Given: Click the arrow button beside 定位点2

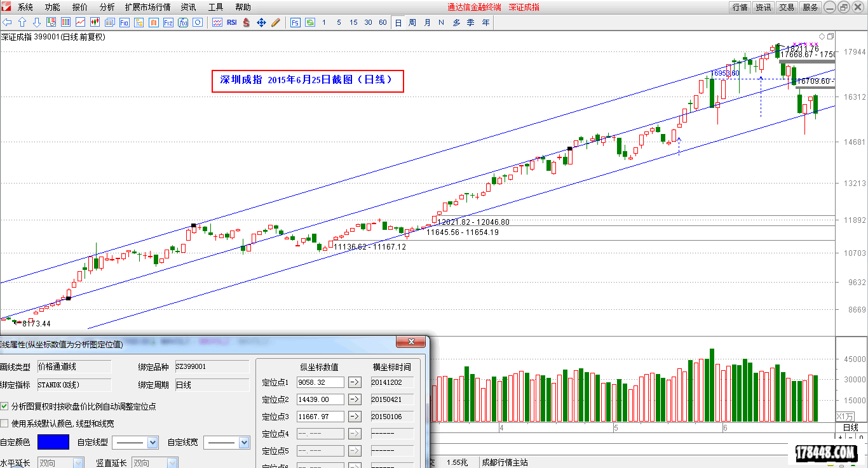Looking at the screenshot, I should coord(355,399).
